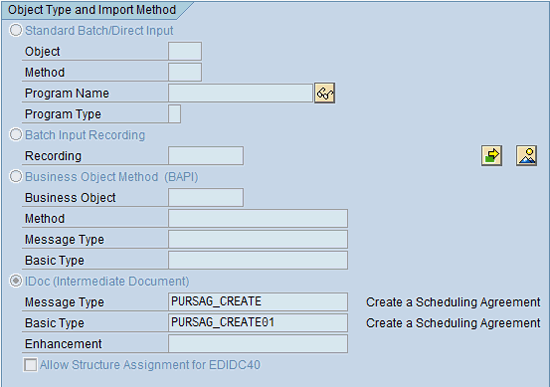Click the empty BAPI Message Type field
Image resolution: width=550 pixels, height=387 pixels.
[258, 239]
